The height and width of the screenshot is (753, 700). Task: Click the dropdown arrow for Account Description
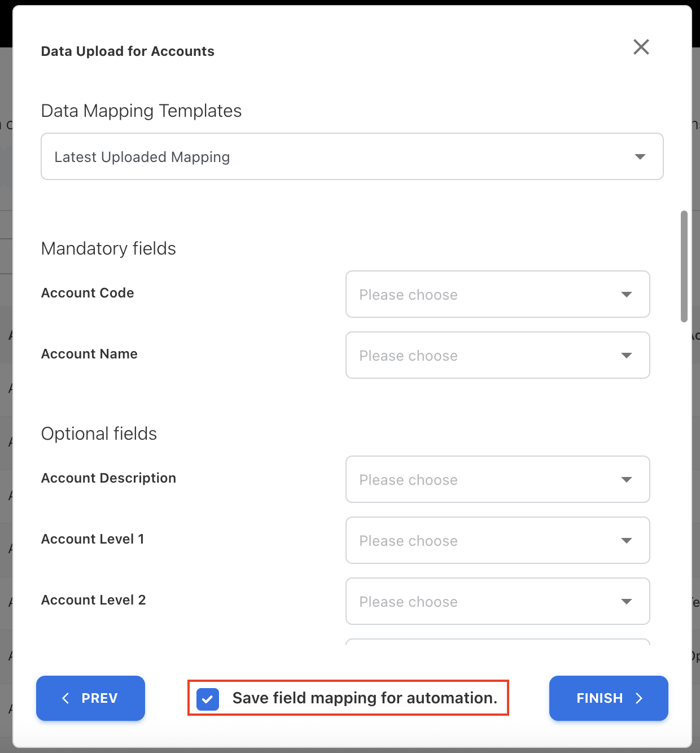(x=626, y=479)
